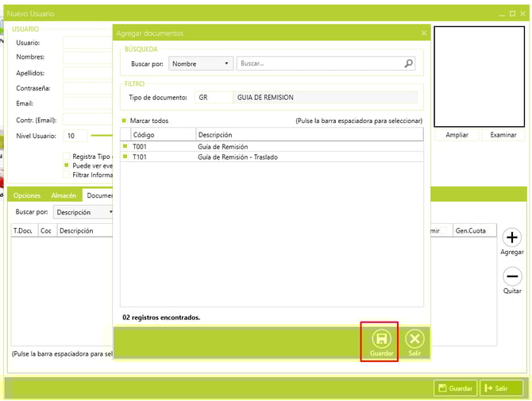The image size is (532, 401).
Task: Switch to the Opciones tab
Action: pyautogui.click(x=27, y=195)
